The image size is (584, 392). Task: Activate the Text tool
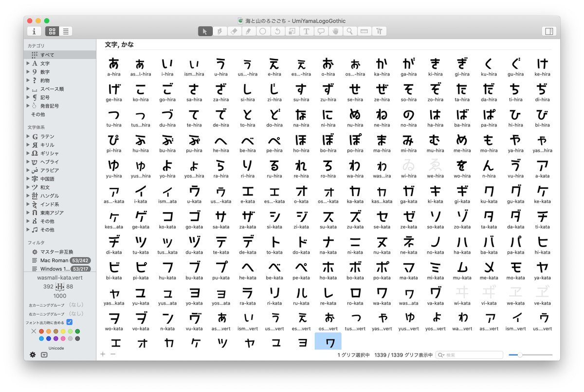click(x=306, y=31)
